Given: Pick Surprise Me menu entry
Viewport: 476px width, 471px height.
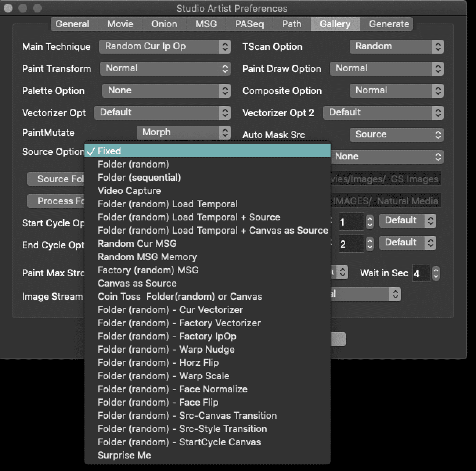Looking at the screenshot, I should (x=208, y=455).
